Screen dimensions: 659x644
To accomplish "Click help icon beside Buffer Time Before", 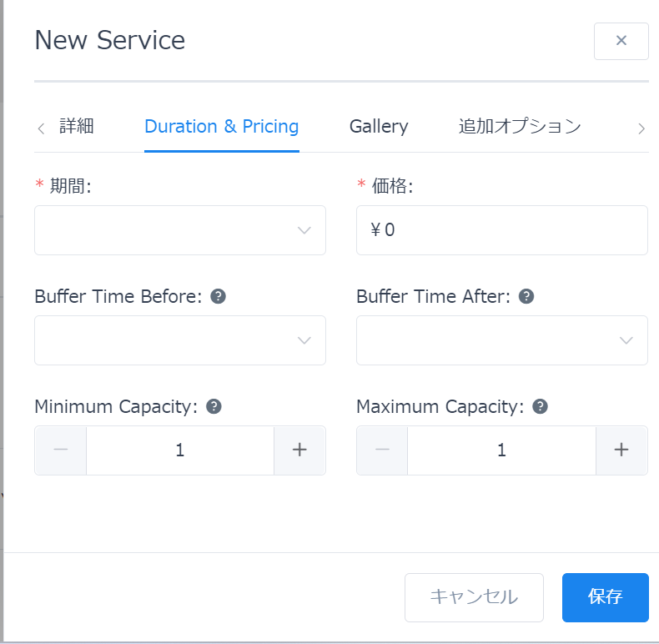I will 219,296.
